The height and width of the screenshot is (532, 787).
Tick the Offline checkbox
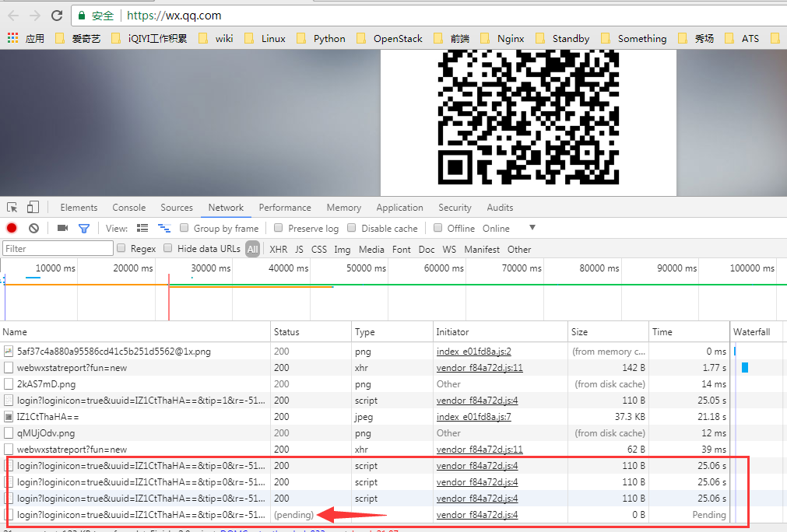[x=437, y=228]
